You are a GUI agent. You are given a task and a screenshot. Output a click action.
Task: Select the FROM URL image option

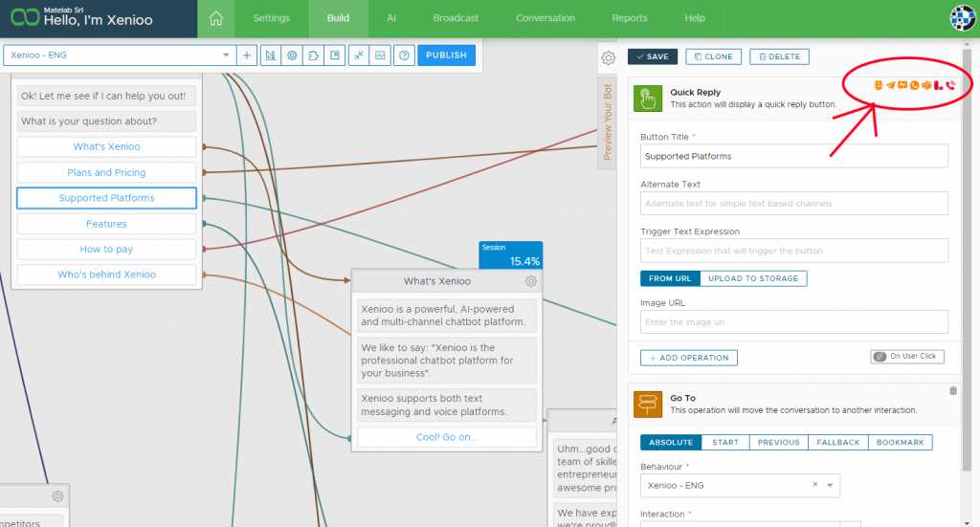(670, 278)
